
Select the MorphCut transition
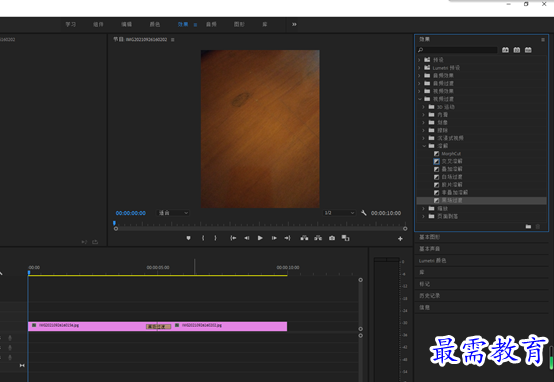point(451,154)
